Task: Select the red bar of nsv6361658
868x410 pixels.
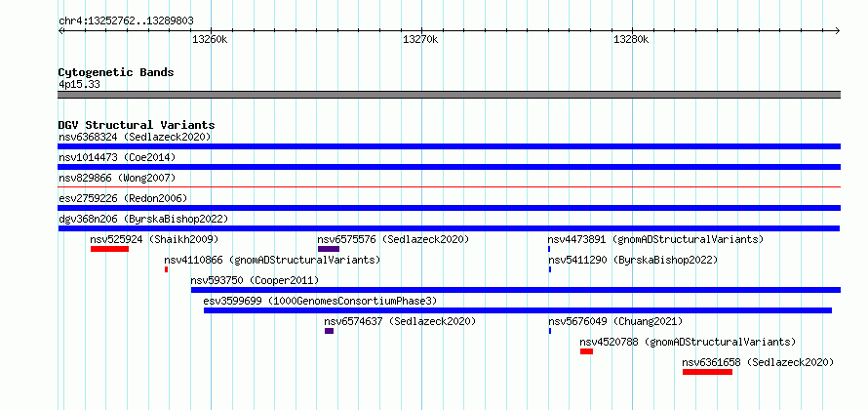Action: pos(707,372)
